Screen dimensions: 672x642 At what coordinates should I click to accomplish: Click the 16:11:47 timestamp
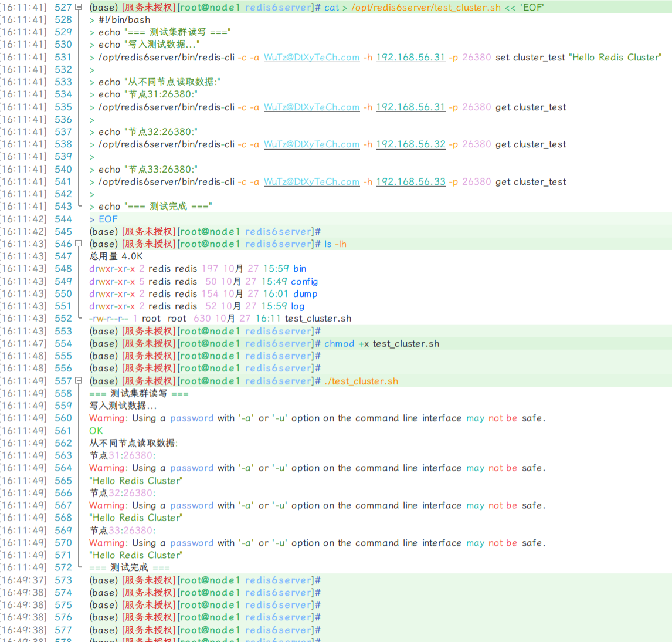point(23,344)
